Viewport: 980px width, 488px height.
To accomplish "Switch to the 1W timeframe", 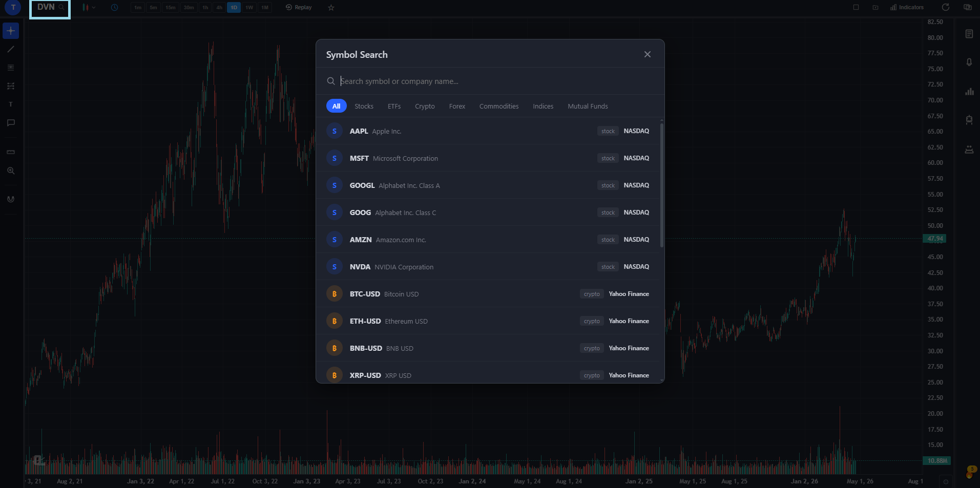I will pyautogui.click(x=249, y=8).
